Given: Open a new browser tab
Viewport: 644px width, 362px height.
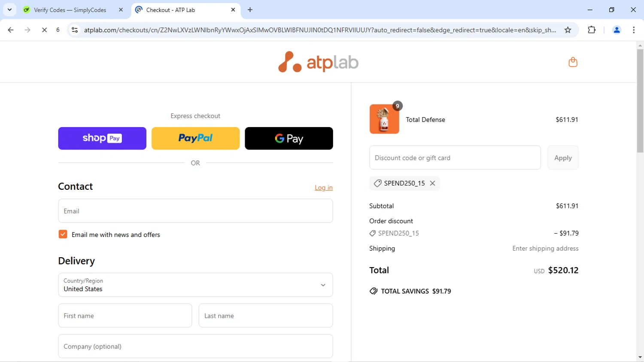Looking at the screenshot, I should coord(250,10).
